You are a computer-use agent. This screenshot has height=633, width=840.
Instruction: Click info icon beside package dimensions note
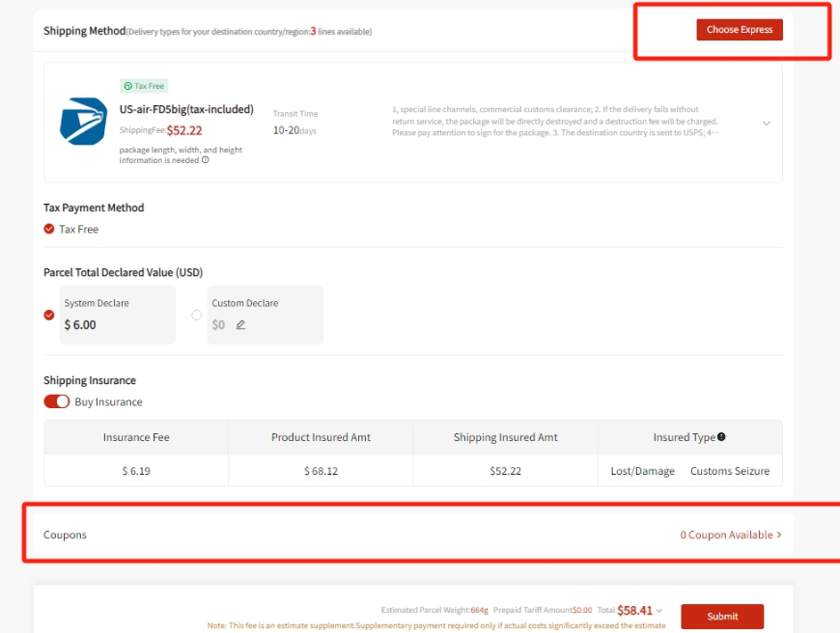205,160
